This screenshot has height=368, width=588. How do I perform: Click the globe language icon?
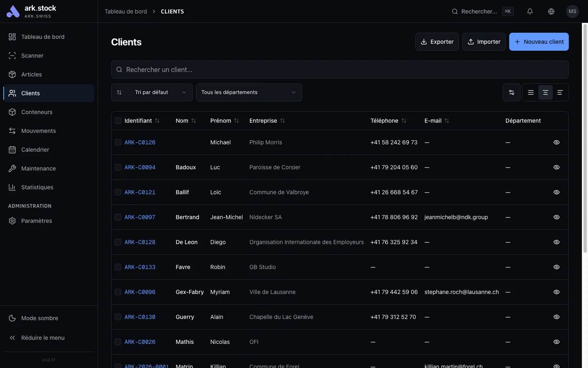click(x=551, y=11)
